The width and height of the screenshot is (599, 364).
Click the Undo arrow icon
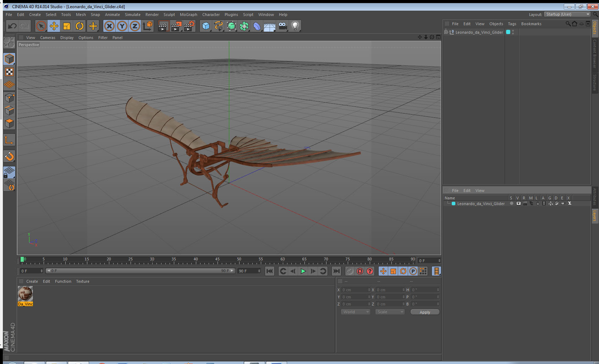click(x=12, y=26)
